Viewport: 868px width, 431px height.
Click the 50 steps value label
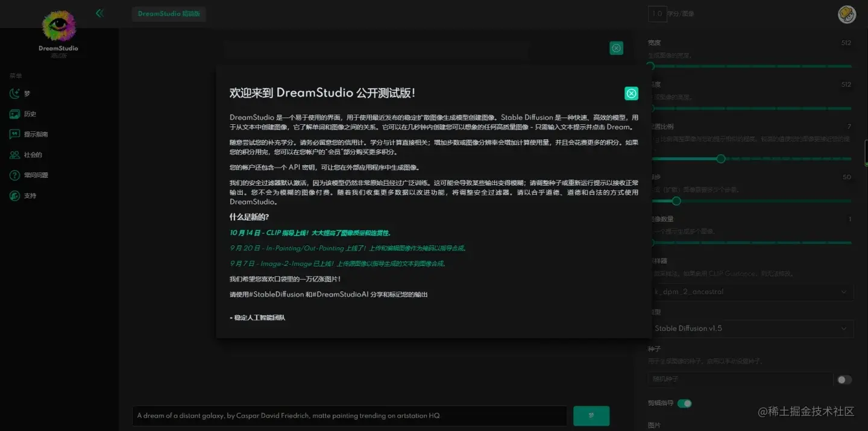[x=847, y=177]
